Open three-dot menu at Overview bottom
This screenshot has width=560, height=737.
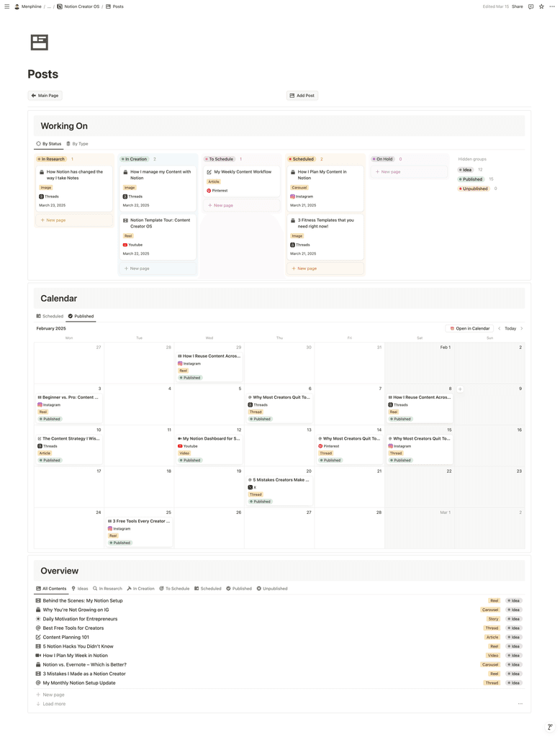pyautogui.click(x=520, y=704)
